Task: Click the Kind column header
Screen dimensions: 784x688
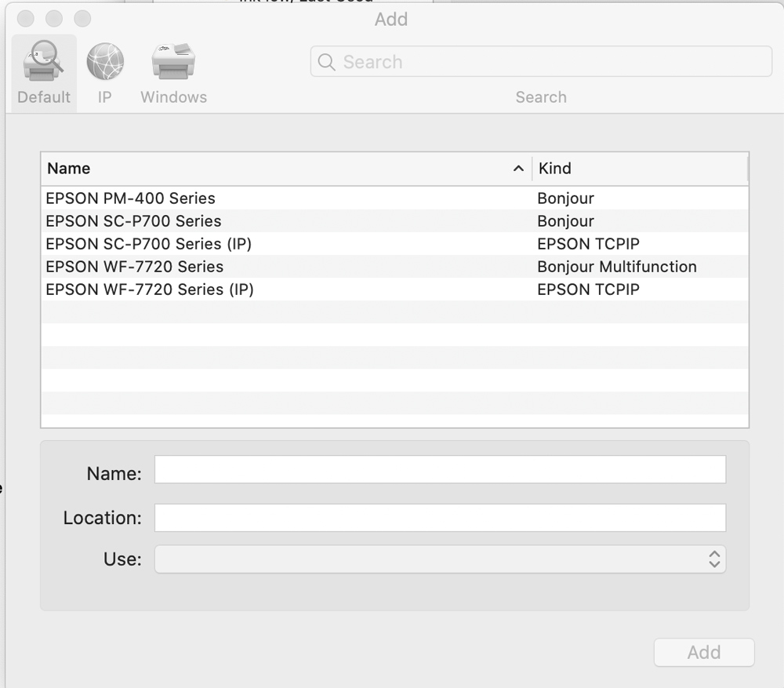Action: coord(639,169)
